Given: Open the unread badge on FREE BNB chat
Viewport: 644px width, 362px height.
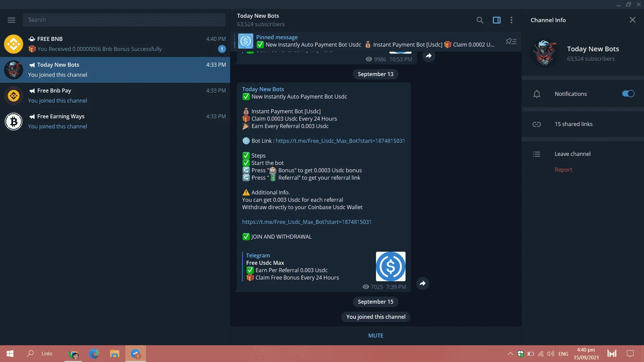Looking at the screenshot, I should pyautogui.click(x=222, y=49).
